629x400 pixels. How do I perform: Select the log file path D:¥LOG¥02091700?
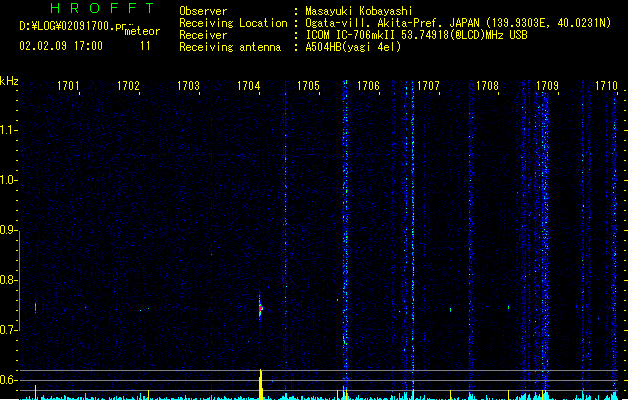point(73,26)
